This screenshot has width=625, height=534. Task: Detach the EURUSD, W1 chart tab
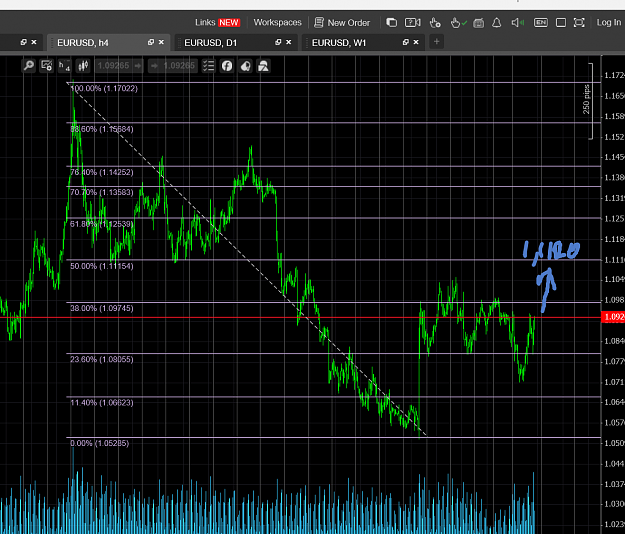pos(405,42)
